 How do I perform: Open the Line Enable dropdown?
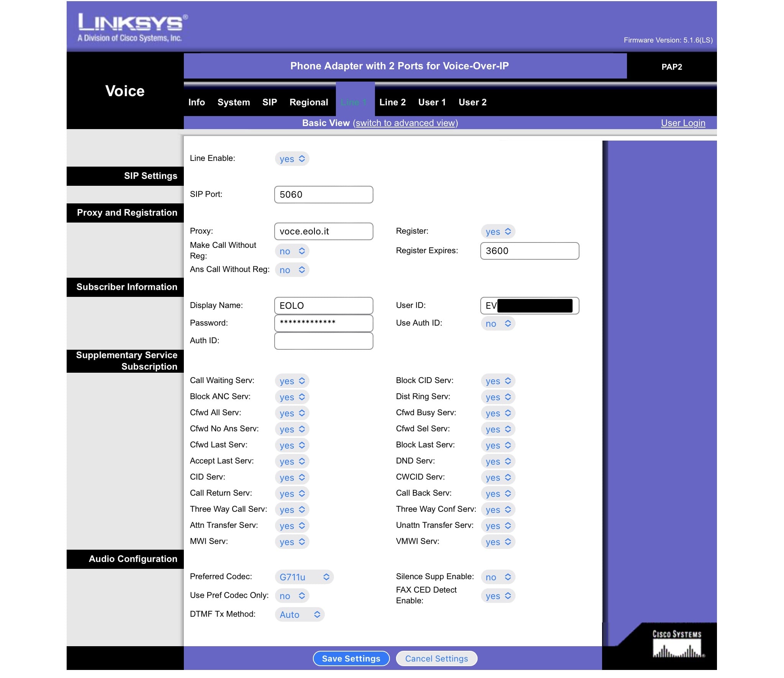(x=292, y=159)
